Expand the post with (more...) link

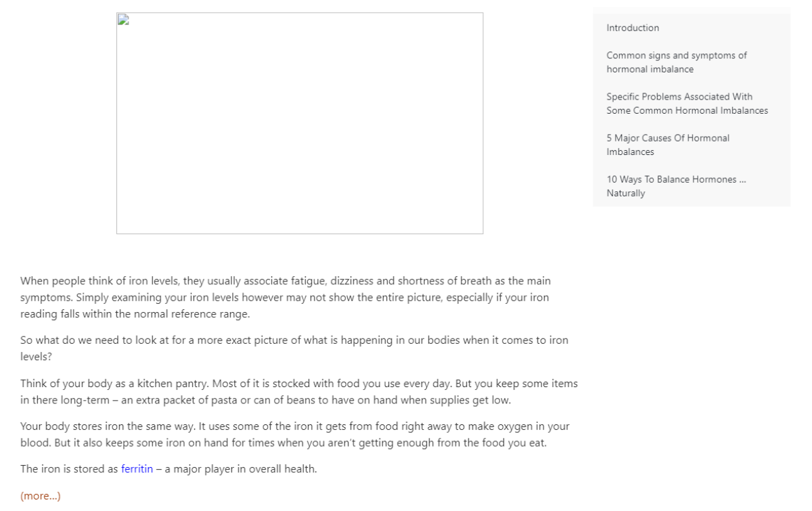(x=41, y=496)
